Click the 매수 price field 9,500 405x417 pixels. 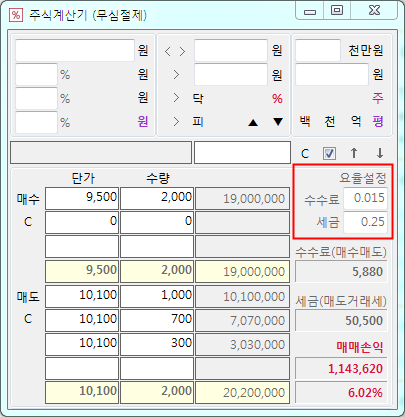click(82, 198)
